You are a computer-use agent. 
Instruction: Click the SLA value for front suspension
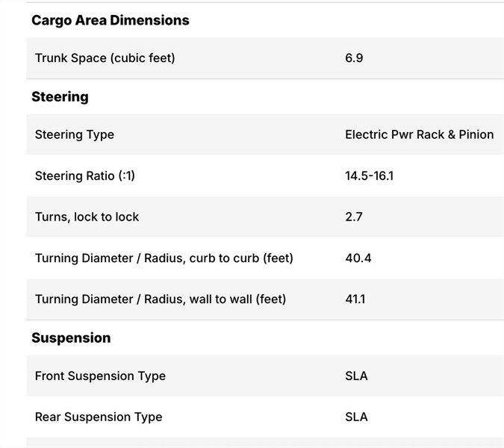(356, 376)
